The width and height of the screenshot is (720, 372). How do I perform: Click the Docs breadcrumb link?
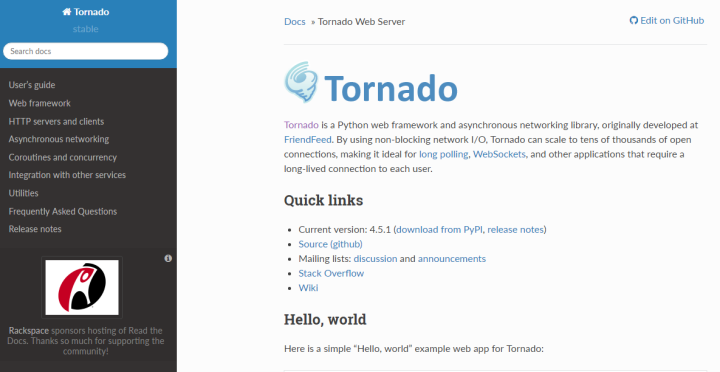tap(295, 22)
